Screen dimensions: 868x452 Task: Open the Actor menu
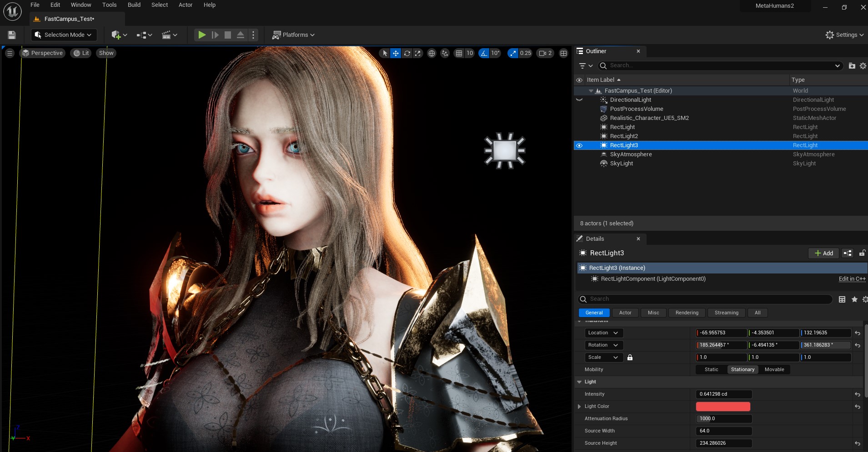[x=186, y=5]
